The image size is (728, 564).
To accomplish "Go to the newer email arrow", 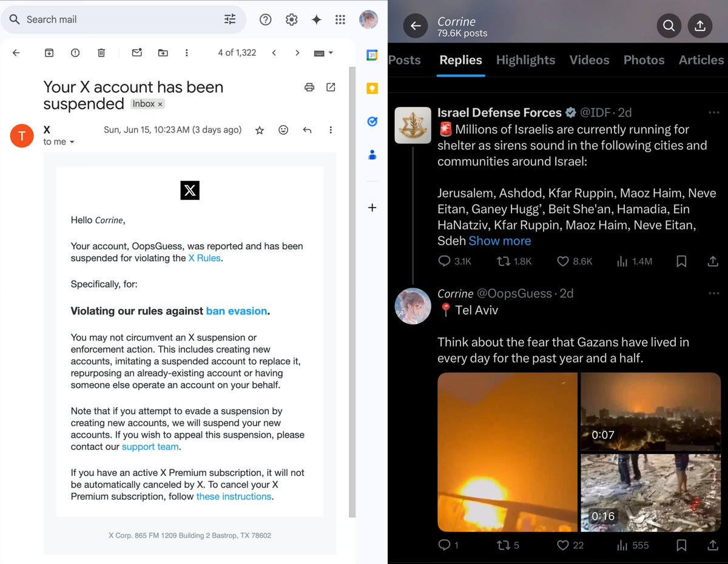I will (274, 53).
